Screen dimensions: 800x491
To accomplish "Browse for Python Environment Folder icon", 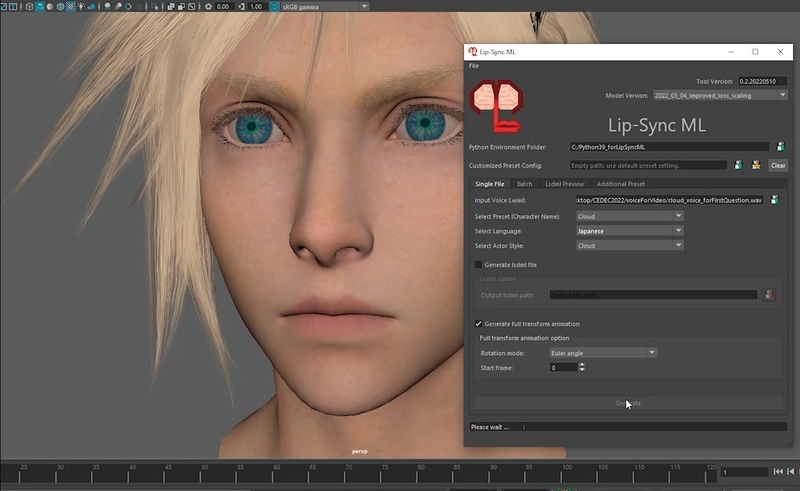I will pyautogui.click(x=780, y=147).
